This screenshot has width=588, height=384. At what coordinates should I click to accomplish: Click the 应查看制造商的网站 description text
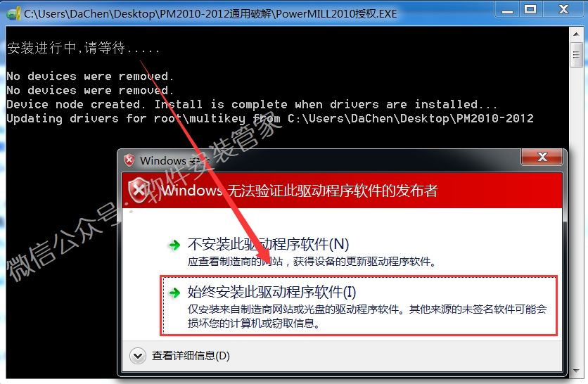pyautogui.click(x=312, y=262)
